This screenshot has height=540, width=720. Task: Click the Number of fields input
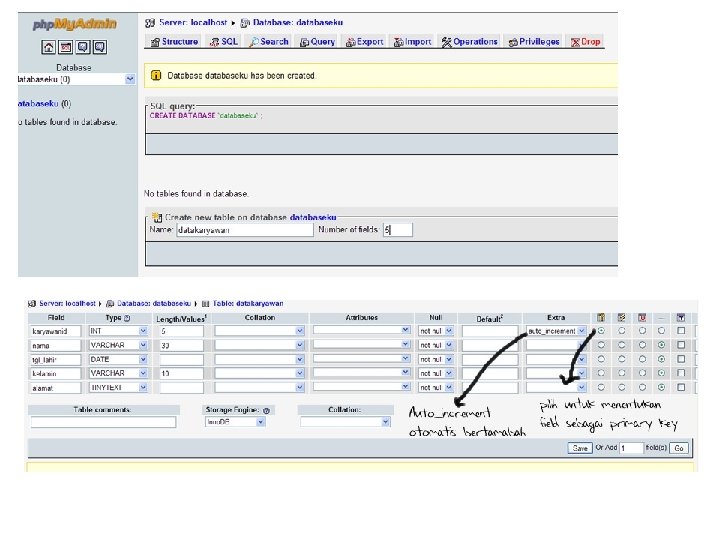click(x=398, y=230)
